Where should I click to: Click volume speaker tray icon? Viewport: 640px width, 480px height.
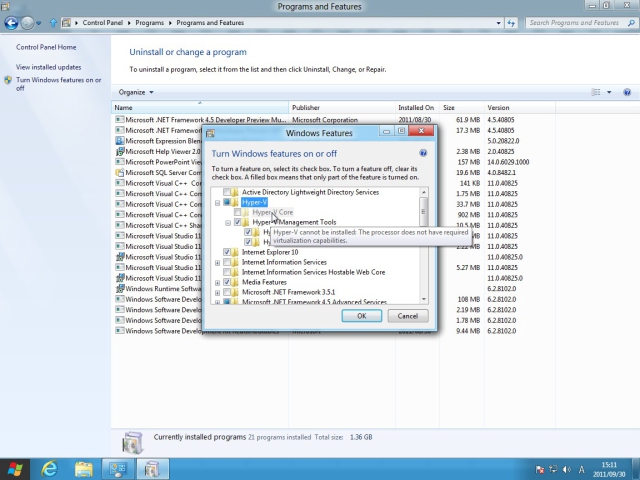point(567,470)
